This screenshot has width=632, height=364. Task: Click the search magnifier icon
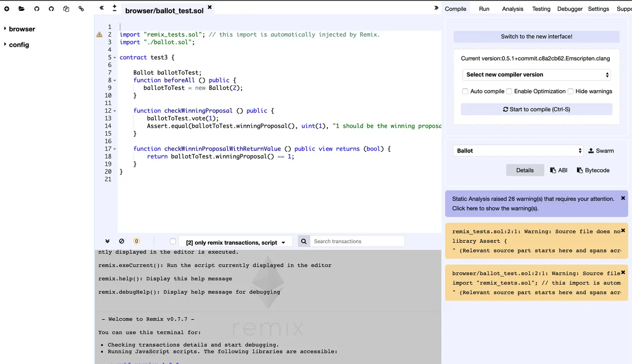point(304,241)
